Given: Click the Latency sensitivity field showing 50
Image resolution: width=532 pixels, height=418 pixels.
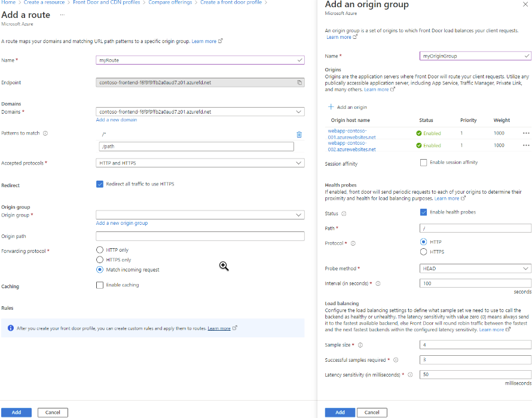Looking at the screenshot, I should (475, 375).
